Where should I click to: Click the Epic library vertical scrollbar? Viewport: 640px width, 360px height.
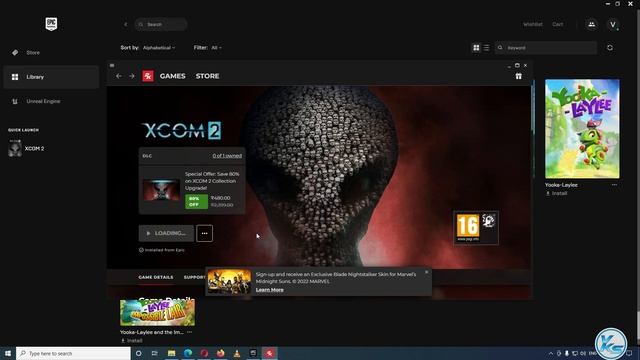point(638,176)
